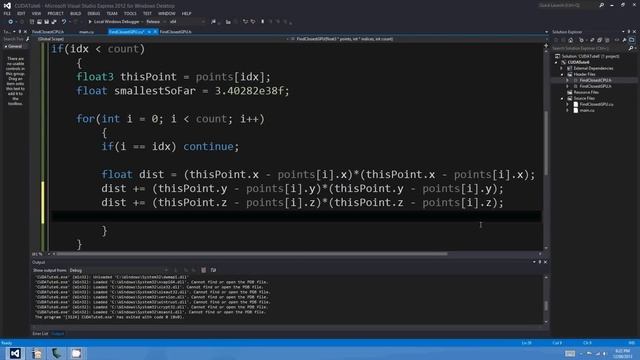
Task: Open the TEST menu
Action: [x=147, y=13]
